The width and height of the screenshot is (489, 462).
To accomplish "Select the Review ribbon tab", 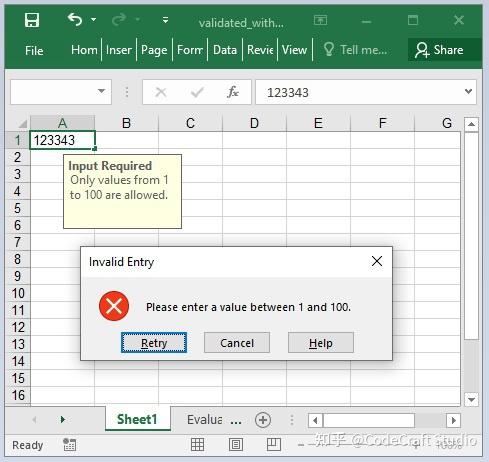I will pos(260,50).
